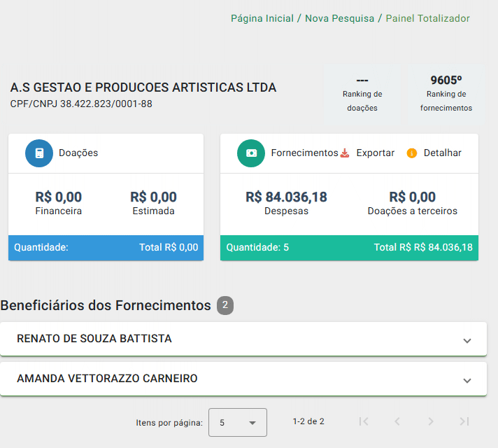Image resolution: width=498 pixels, height=448 pixels.
Task: Click the Doações card title
Action: 78,153
